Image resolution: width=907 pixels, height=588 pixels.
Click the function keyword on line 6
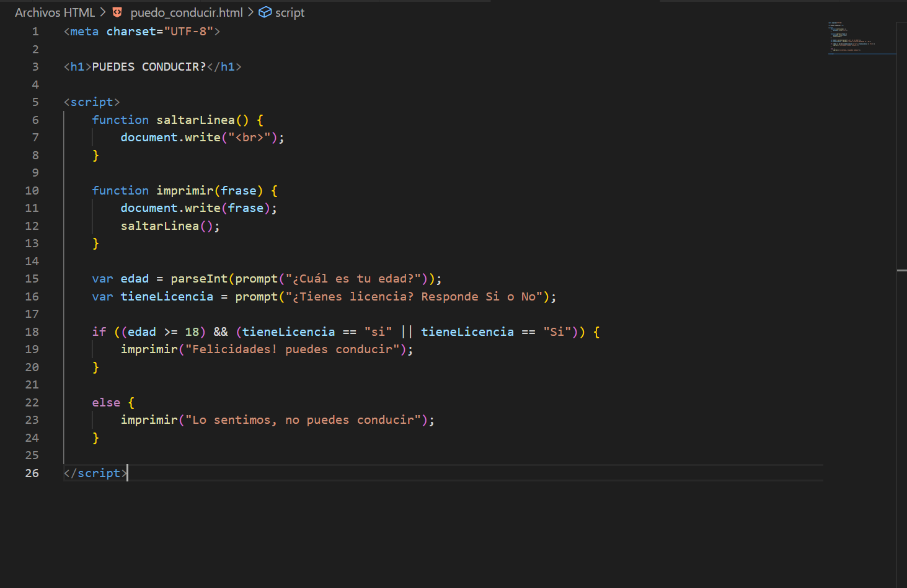point(120,120)
